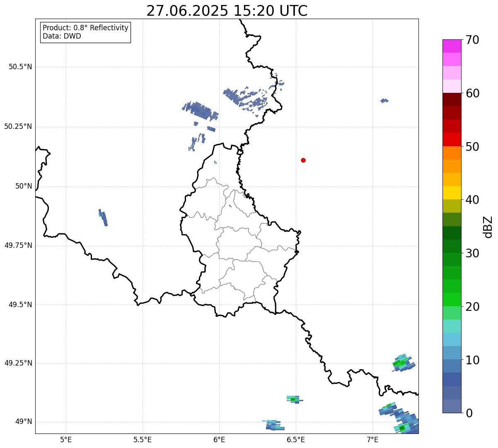Click the longitude label "5°E"
The height and width of the screenshot is (448, 498).
[x=66, y=439]
